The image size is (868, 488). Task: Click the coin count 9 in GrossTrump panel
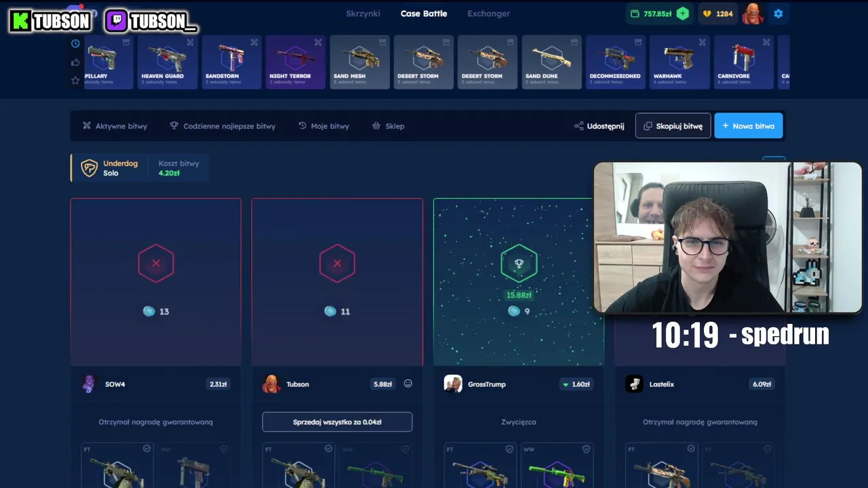(x=519, y=311)
